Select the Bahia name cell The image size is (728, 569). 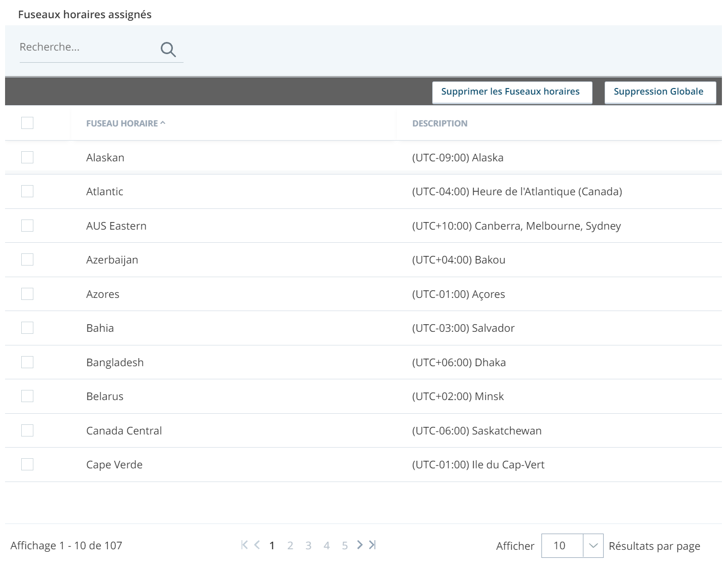pos(100,328)
